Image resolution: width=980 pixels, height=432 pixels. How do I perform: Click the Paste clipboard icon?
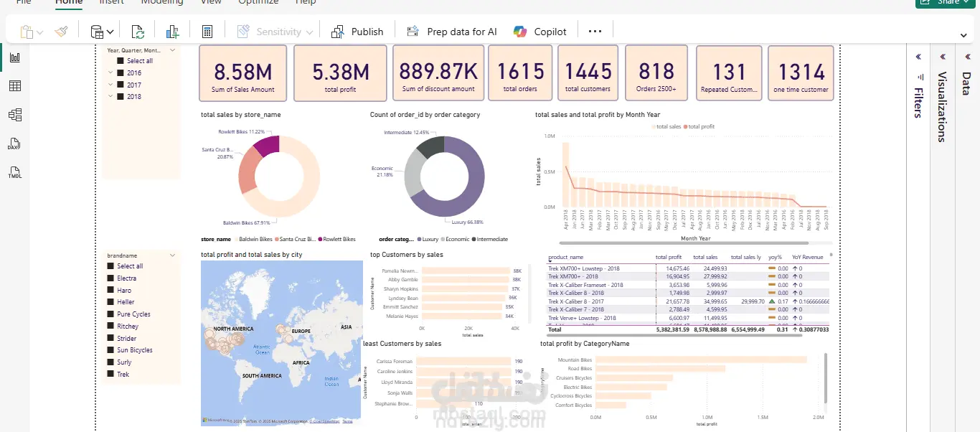point(27,32)
